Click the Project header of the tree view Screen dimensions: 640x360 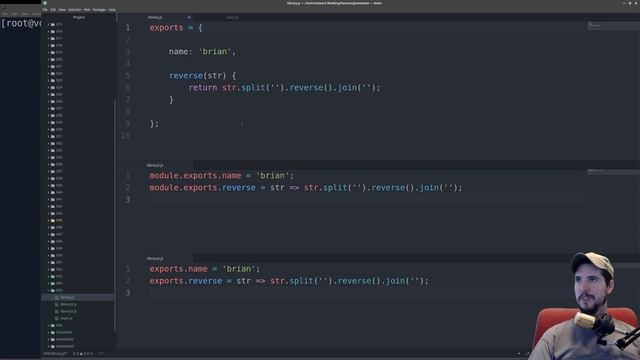[x=79, y=17]
